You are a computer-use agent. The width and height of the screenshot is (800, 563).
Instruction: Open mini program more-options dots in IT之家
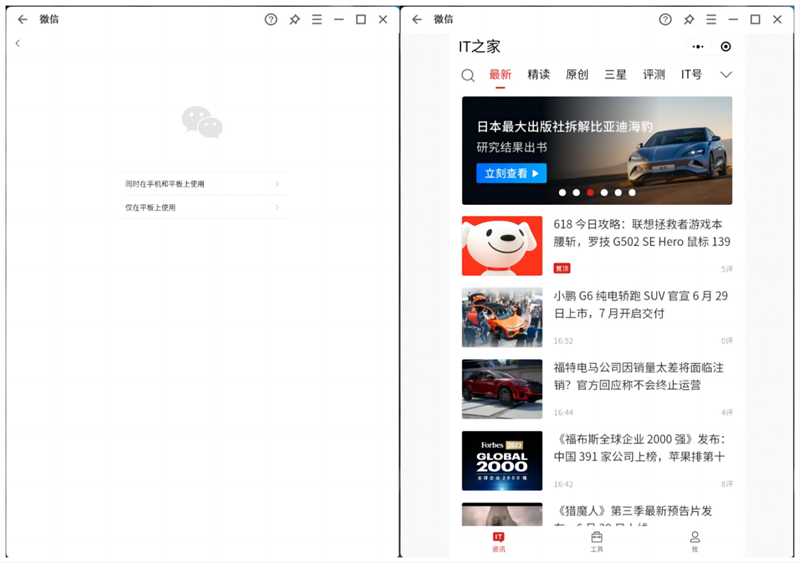click(x=698, y=46)
